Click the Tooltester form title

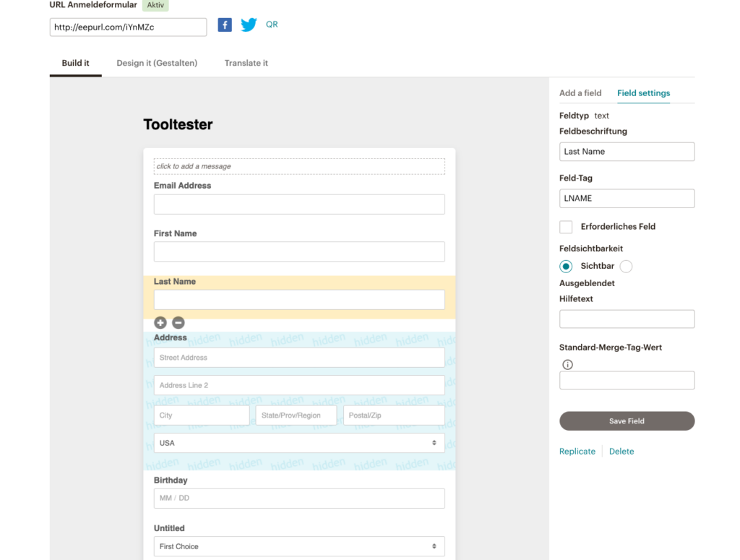[178, 124]
